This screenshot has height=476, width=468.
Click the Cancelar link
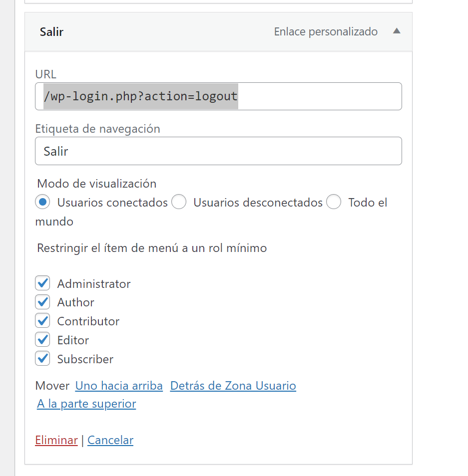tap(110, 440)
